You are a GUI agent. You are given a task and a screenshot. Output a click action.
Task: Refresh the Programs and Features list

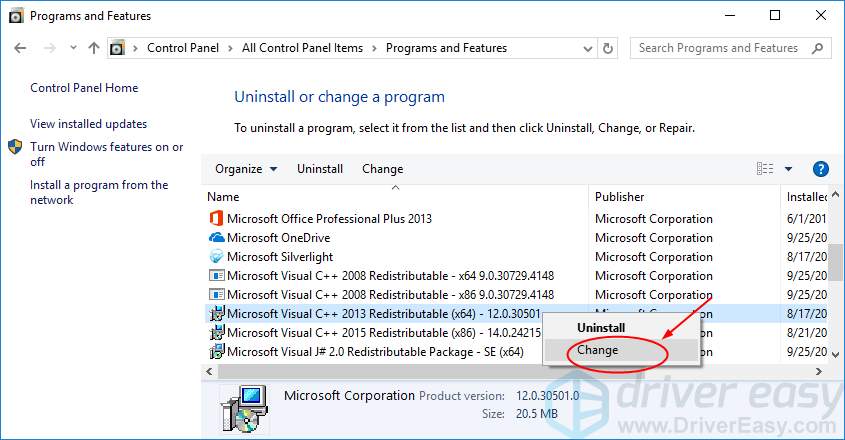click(609, 48)
